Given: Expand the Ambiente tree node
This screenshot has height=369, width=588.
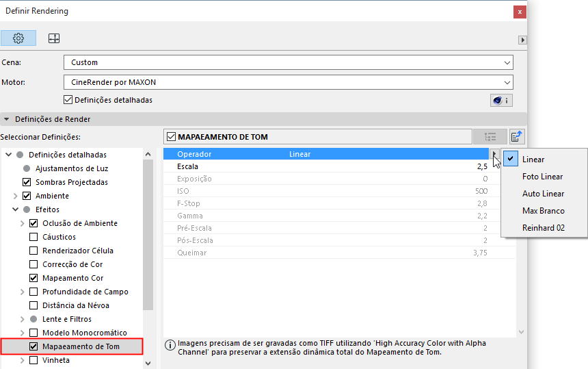Looking at the screenshot, I should coord(15,196).
